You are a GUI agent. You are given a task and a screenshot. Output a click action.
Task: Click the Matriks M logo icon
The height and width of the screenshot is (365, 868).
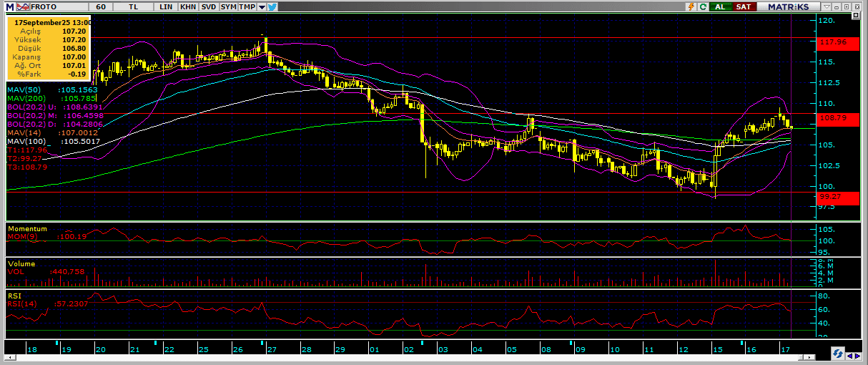[x=9, y=6]
